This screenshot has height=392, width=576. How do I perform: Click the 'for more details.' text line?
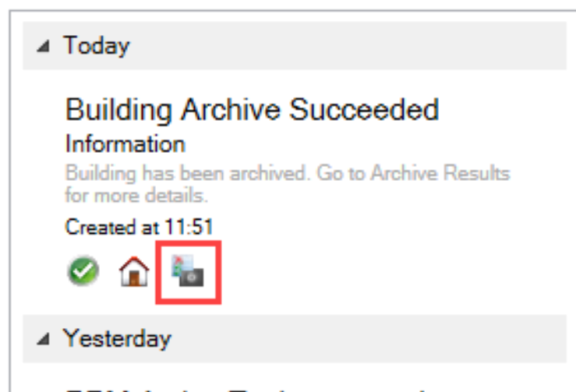(136, 192)
